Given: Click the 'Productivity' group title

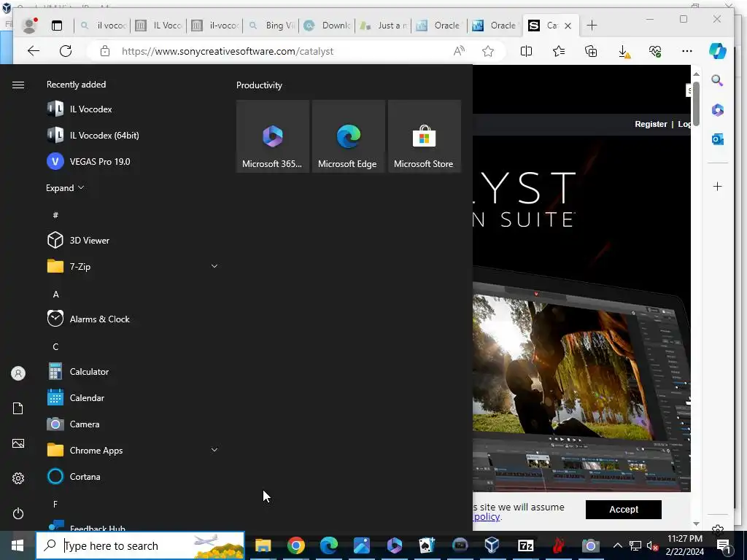Looking at the screenshot, I should tap(259, 85).
